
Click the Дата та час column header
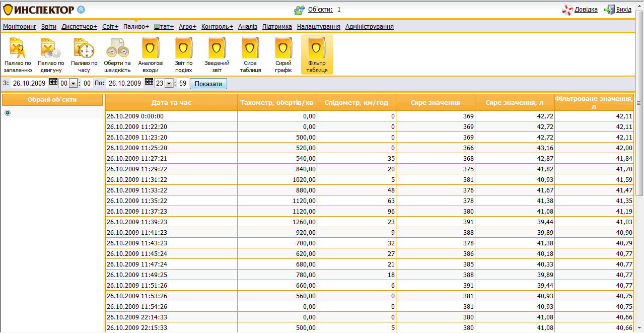171,102
